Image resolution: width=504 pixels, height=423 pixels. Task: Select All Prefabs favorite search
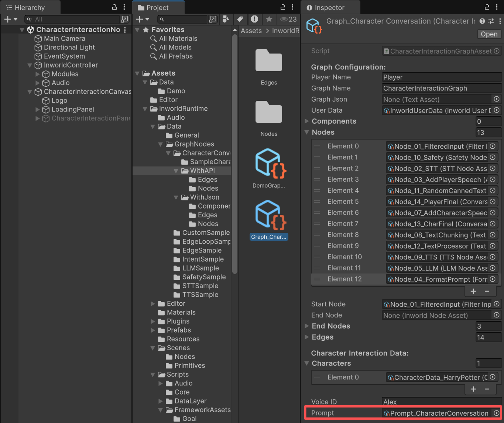click(176, 56)
